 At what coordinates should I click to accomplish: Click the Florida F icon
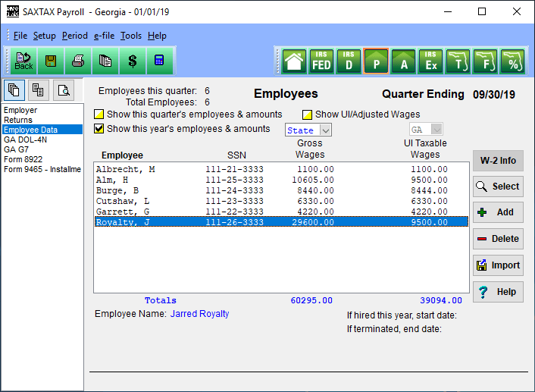[486, 61]
